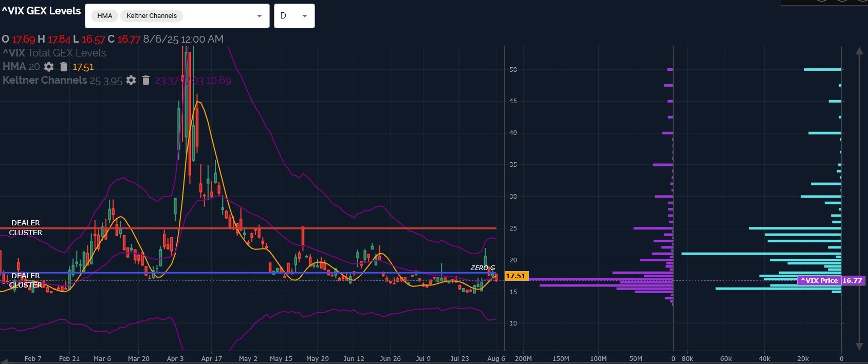Click the 50 price axis label
Screen dimensions: 868x364
pyautogui.click(x=513, y=69)
